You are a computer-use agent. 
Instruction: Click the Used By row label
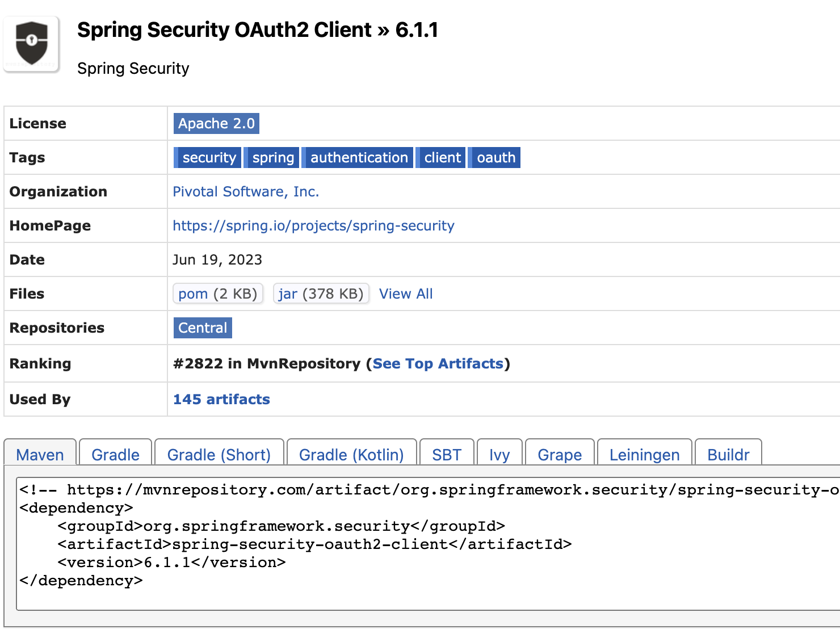pos(40,399)
